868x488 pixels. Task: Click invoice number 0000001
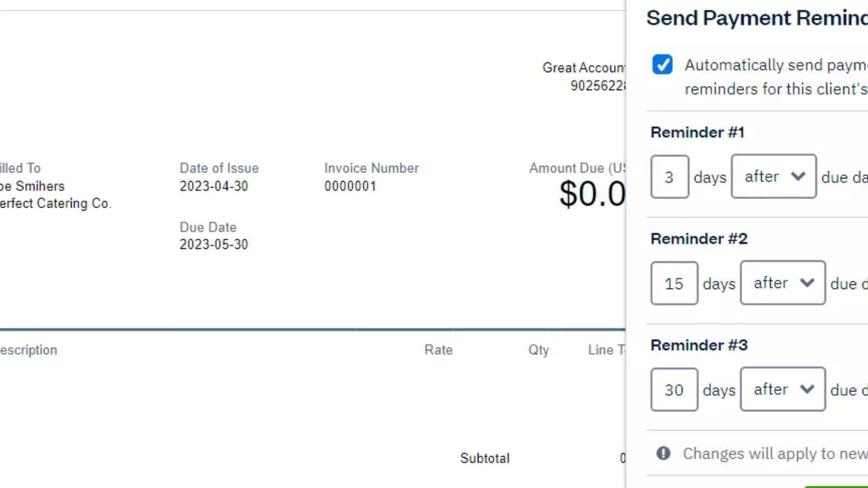350,186
